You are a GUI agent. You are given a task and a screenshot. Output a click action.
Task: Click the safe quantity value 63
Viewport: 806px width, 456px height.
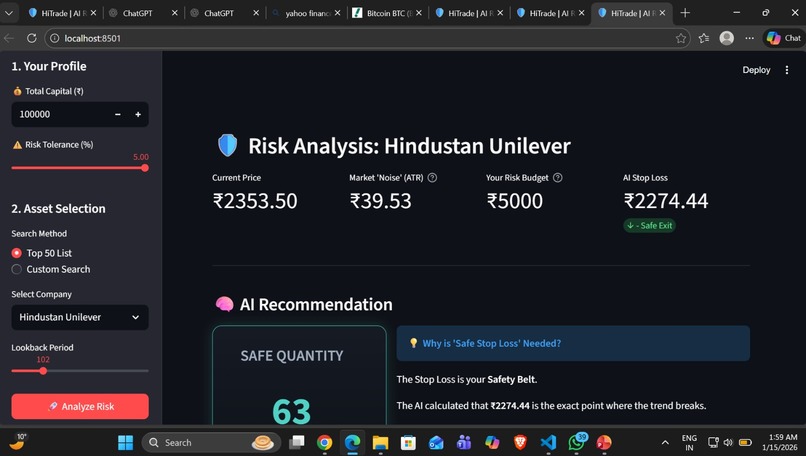tap(291, 412)
